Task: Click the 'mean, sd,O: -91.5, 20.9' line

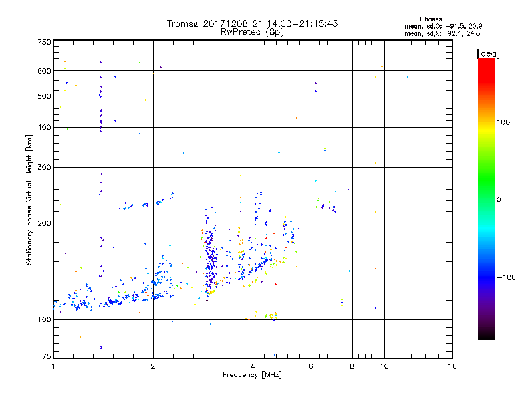Action: tap(443, 26)
